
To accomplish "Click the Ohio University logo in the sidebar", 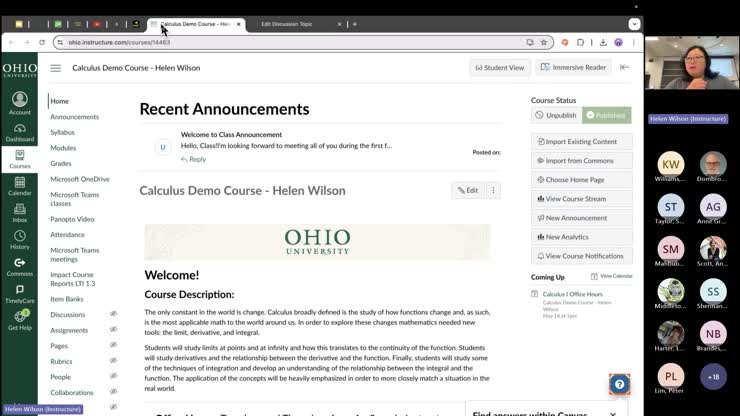I will point(19,70).
